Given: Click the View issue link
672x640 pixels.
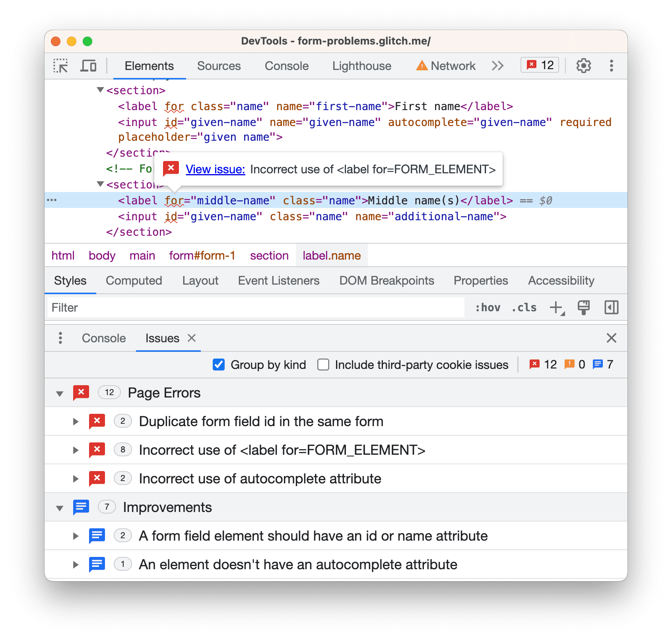Looking at the screenshot, I should pyautogui.click(x=215, y=169).
